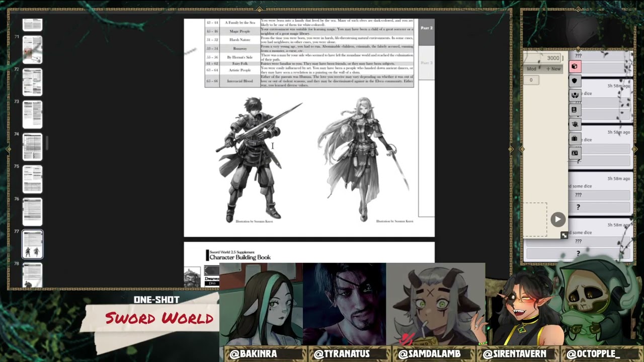Screen dimensions: 644x362
Task: Click the 'Character Building Book' heading
Action: [240, 257]
